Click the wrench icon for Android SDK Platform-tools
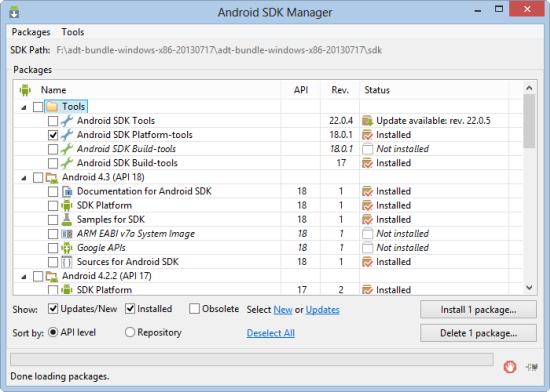The width and height of the screenshot is (550, 392). pos(67,135)
